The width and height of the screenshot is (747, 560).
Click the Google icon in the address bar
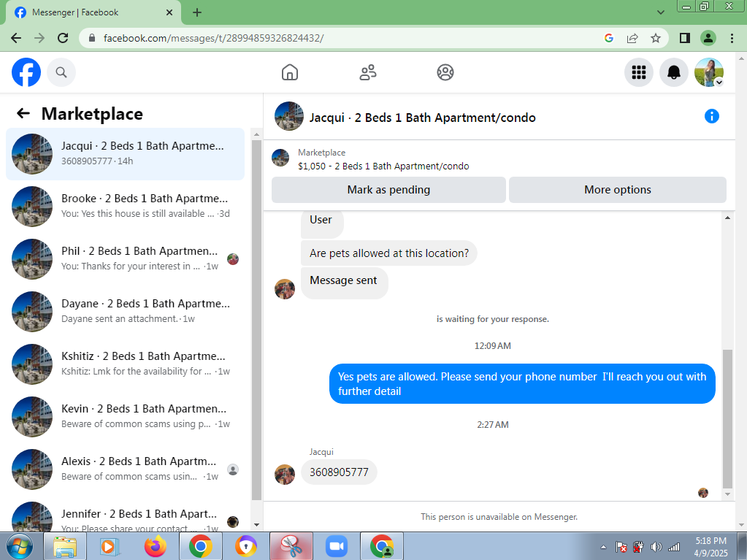click(608, 38)
